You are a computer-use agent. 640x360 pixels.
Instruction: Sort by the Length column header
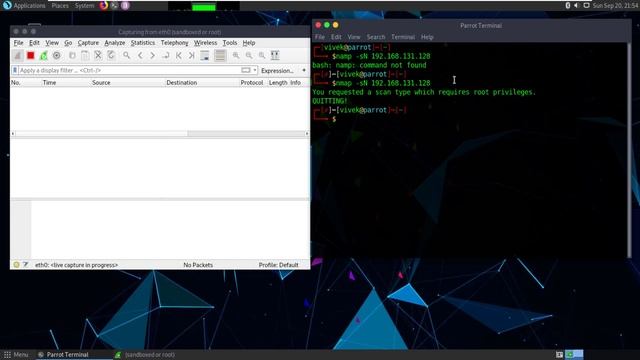pyautogui.click(x=278, y=82)
